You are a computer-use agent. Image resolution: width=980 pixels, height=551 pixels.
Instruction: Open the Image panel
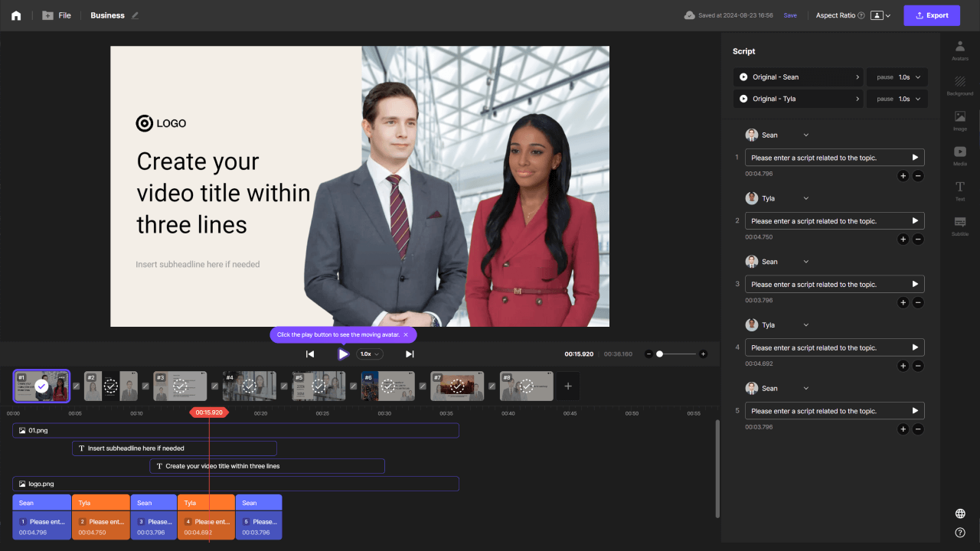click(960, 121)
